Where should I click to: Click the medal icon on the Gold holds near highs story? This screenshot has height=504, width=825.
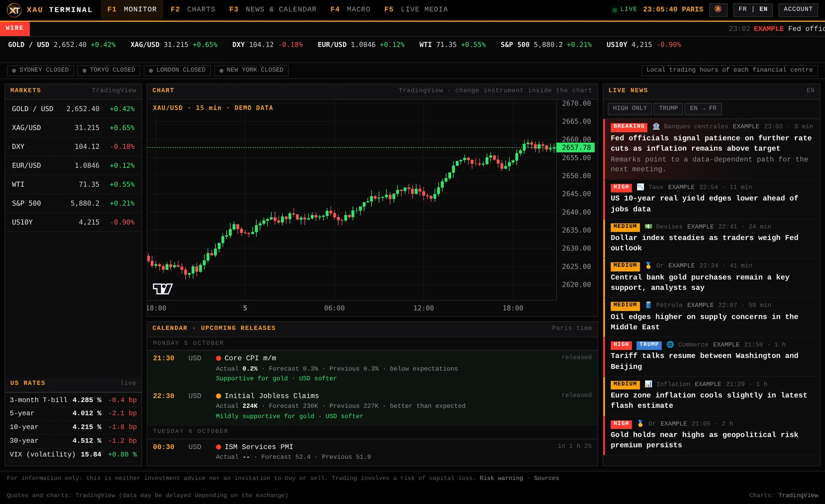(x=641, y=423)
